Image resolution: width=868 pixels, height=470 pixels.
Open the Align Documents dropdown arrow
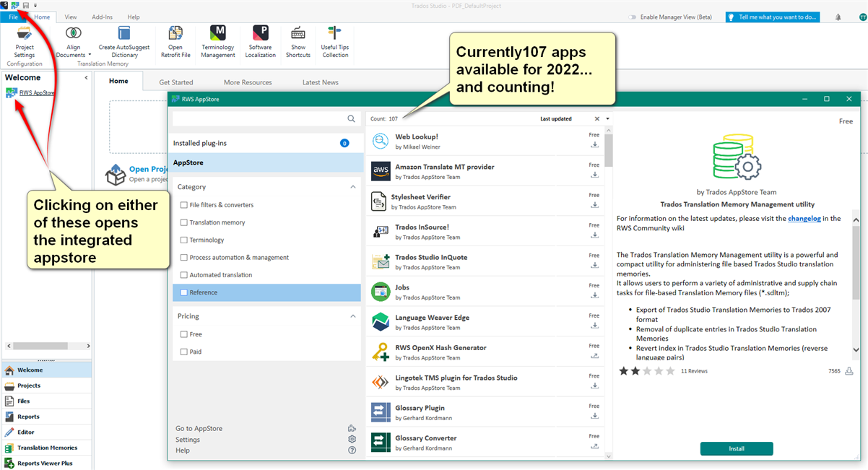(90, 55)
